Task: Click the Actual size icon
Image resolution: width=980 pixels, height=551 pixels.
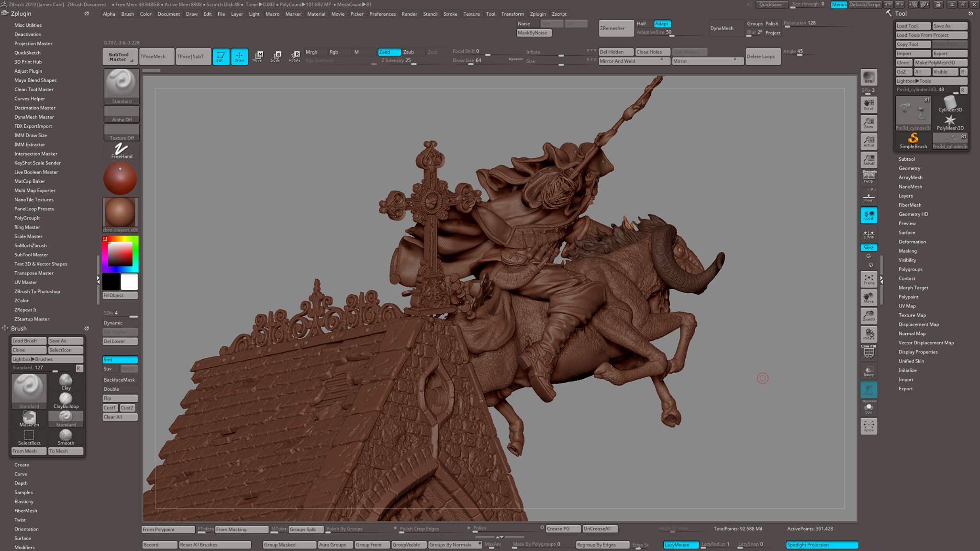Action: click(x=869, y=142)
